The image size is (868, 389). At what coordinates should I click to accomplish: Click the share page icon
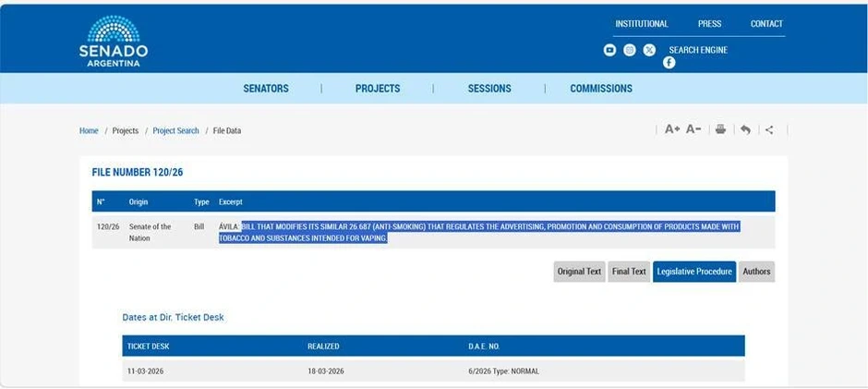coord(769,129)
